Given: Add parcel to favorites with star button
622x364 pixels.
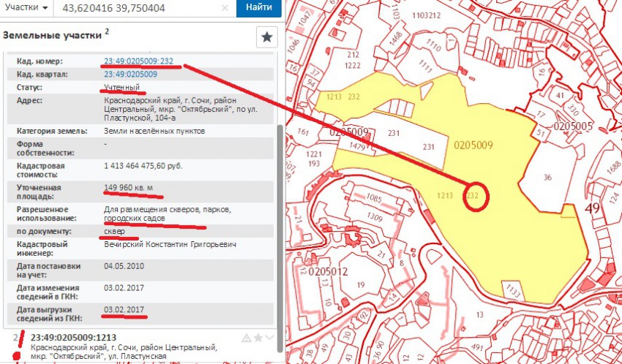Looking at the screenshot, I should click(266, 37).
